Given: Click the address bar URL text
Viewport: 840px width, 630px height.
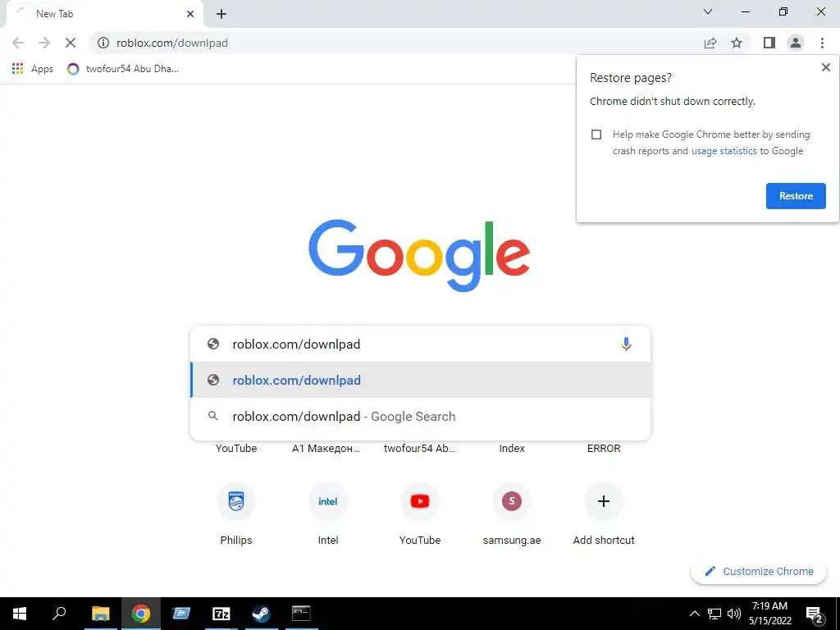Looking at the screenshot, I should [172, 43].
